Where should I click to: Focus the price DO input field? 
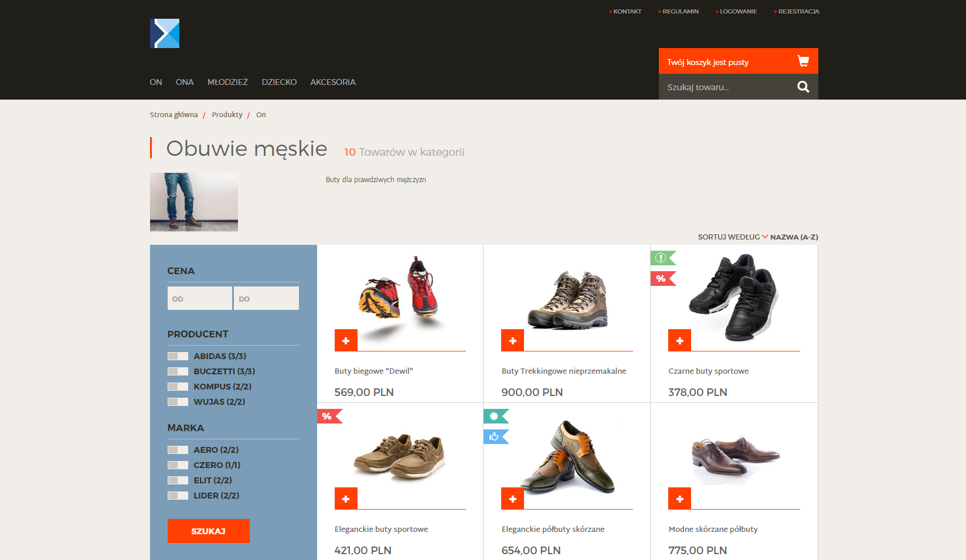pyautogui.click(x=267, y=298)
